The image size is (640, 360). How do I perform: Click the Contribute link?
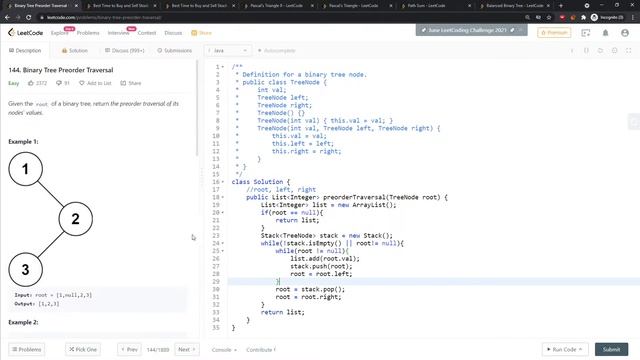click(x=261, y=350)
